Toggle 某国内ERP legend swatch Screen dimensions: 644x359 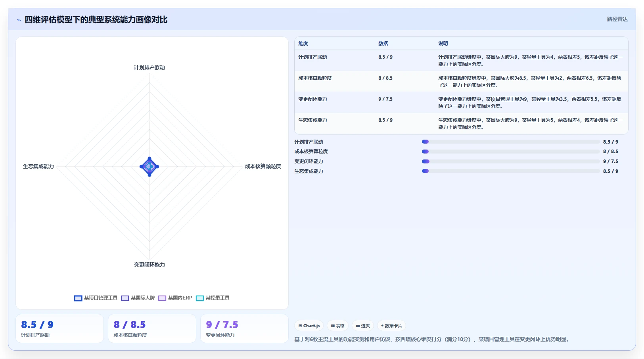point(162,298)
